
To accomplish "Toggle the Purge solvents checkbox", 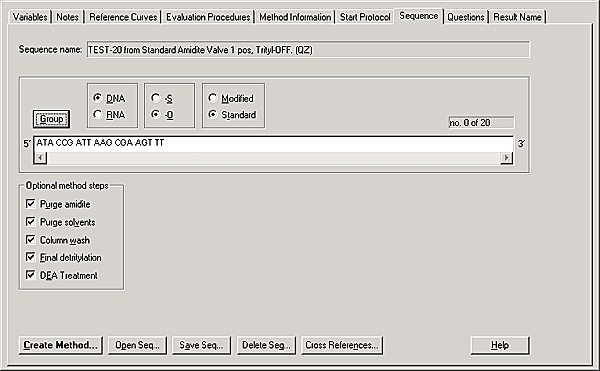I will (31, 222).
